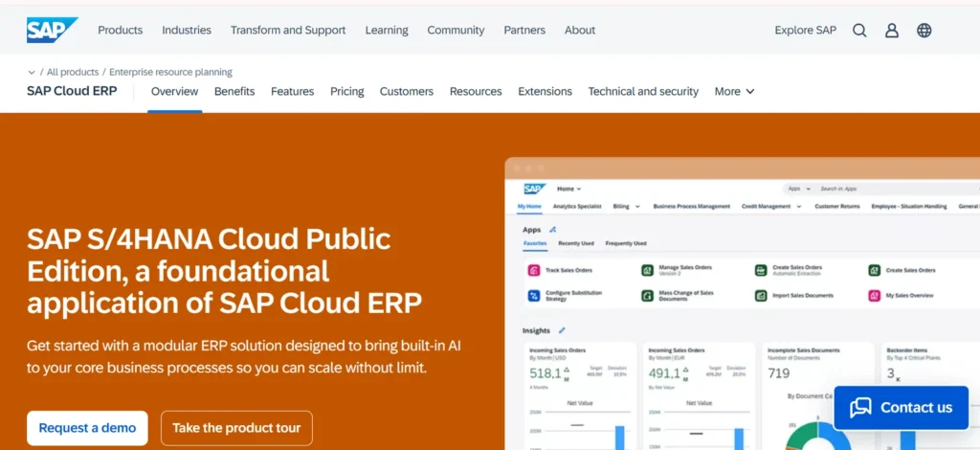980x450 pixels.
Task: Click the SAP logo inside product preview
Action: tap(534, 189)
